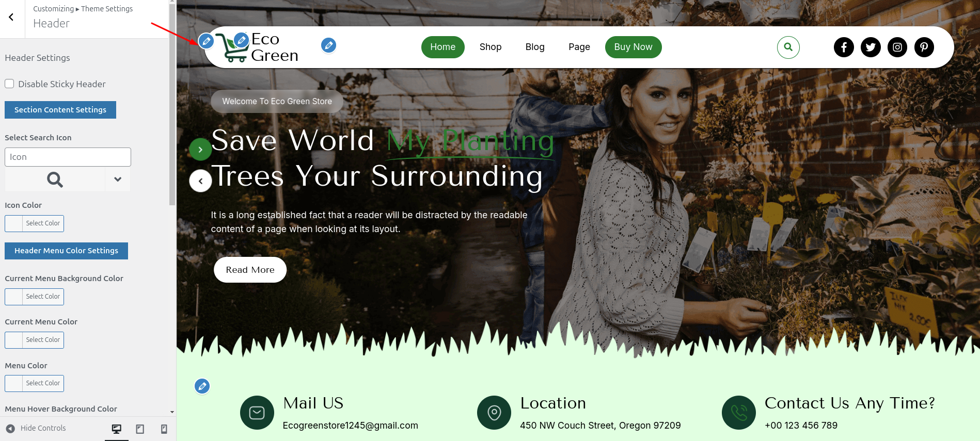The width and height of the screenshot is (980, 441).
Task: Open the Facebook social icon
Action: coord(844,47)
